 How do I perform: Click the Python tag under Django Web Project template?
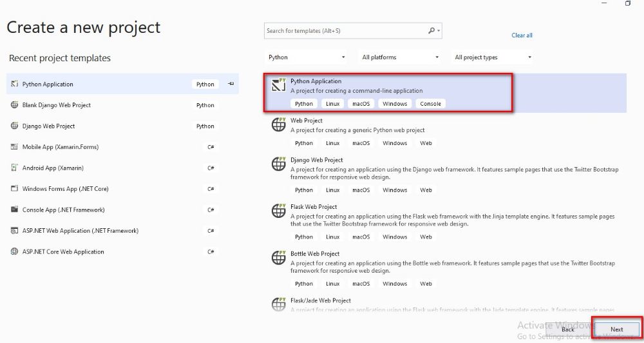point(304,190)
